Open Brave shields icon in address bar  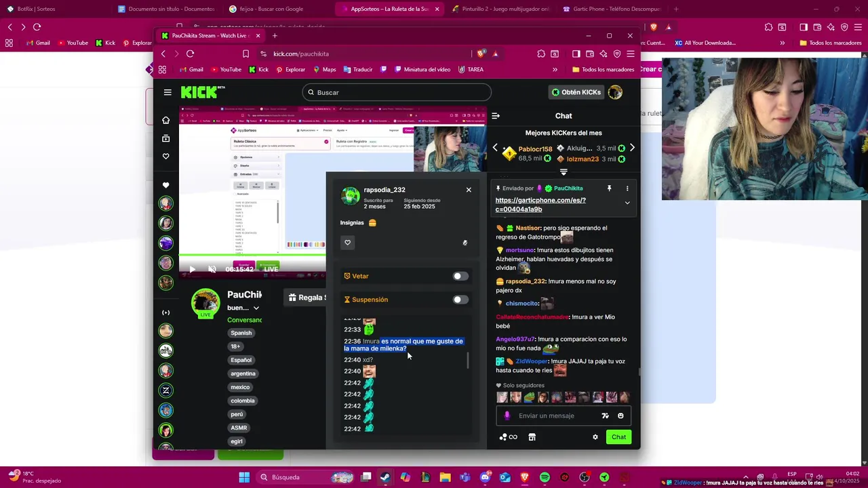point(481,54)
